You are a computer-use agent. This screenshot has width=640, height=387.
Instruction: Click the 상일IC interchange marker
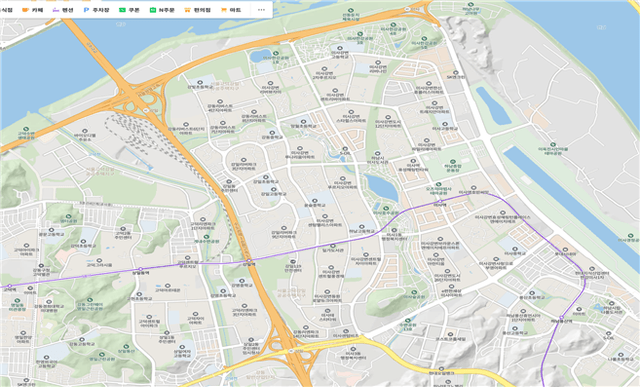click(291, 351)
